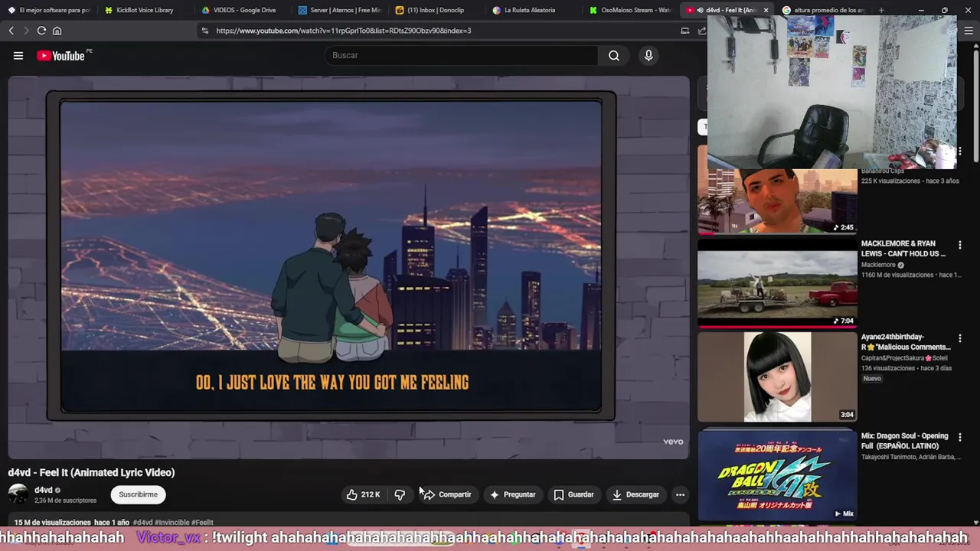The width and height of the screenshot is (980, 551).
Task: Click the browser address bar URL
Action: pos(344,31)
